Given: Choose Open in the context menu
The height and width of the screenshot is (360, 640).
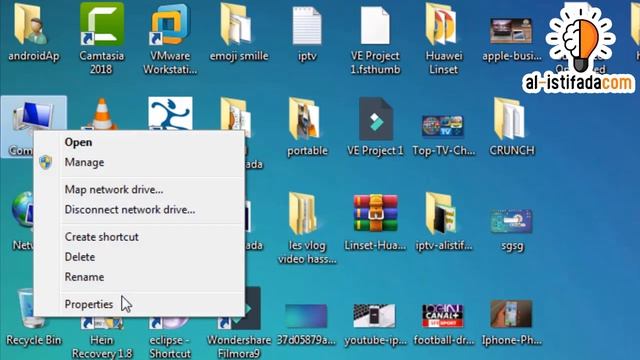Looking at the screenshot, I should (x=78, y=142).
